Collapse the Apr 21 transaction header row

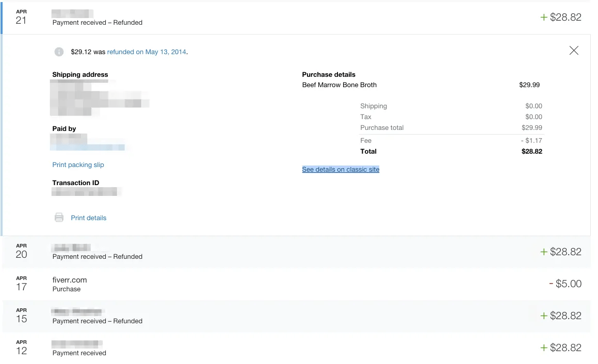coord(296,18)
